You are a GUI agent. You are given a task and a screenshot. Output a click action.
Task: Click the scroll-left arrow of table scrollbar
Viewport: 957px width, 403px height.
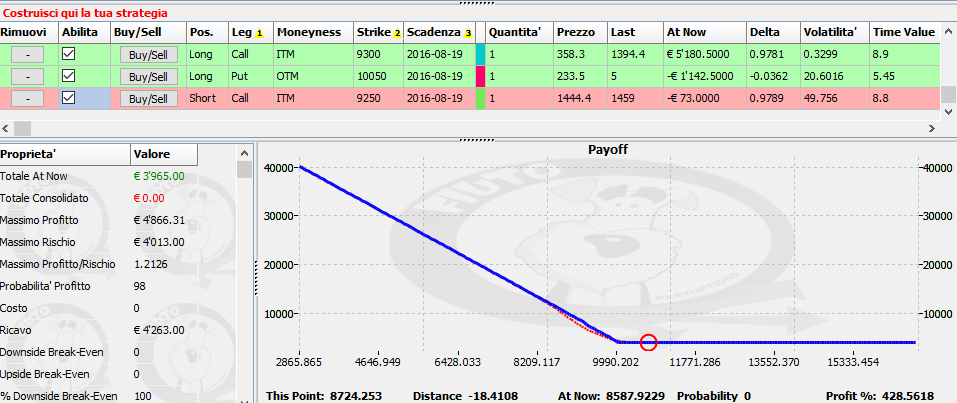(x=5, y=128)
